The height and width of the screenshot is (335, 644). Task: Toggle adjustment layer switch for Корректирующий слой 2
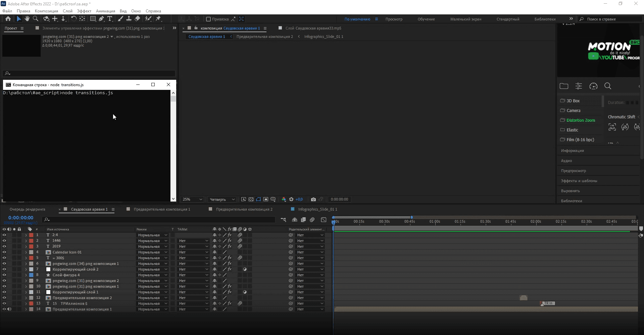(245, 269)
